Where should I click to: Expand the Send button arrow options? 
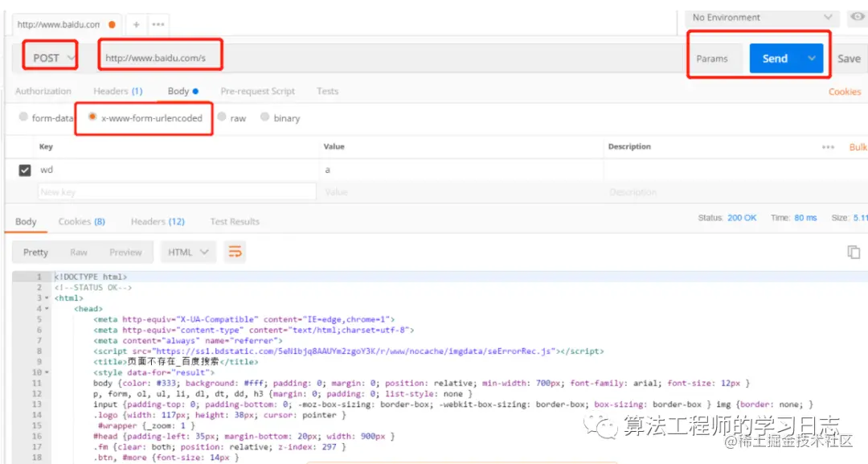coord(812,58)
